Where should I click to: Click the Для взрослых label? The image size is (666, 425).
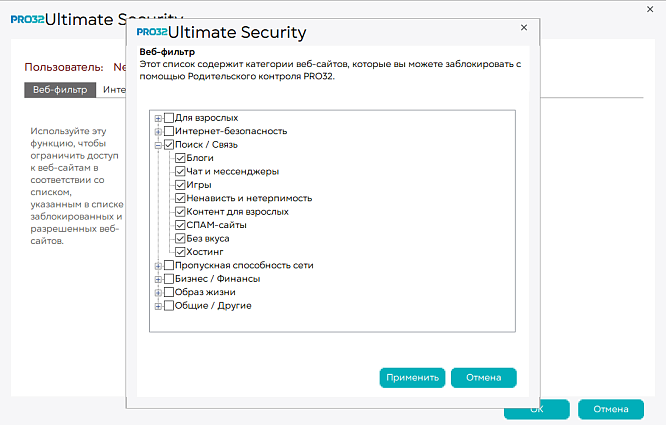206,118
